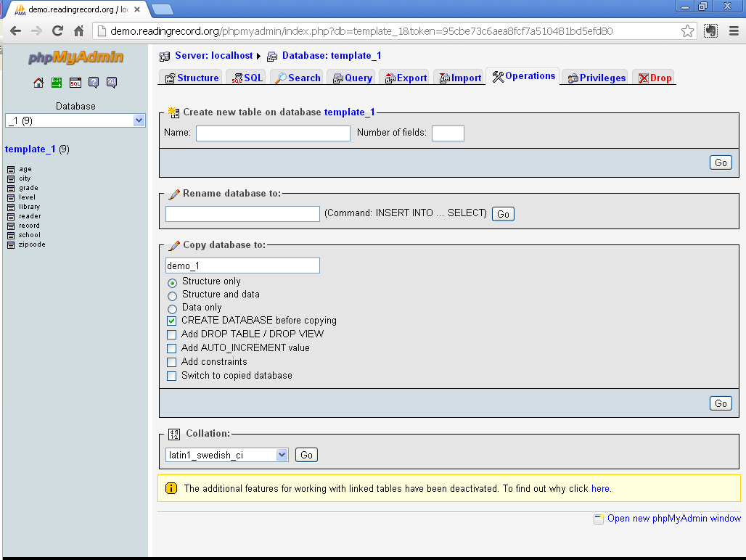Open the level table link
746x560 pixels.
(27, 197)
